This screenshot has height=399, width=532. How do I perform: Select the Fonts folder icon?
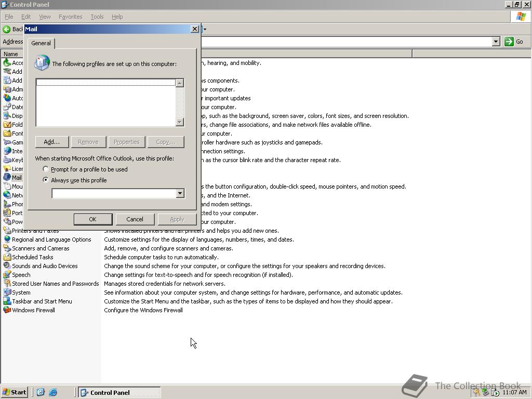(x=7, y=134)
